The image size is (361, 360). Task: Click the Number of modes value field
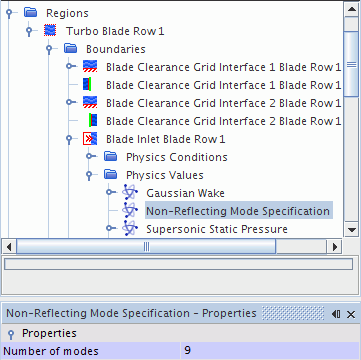270,351
